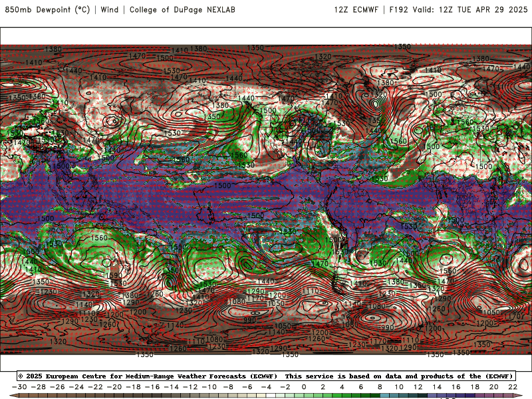The width and height of the screenshot is (532, 399).
Task: Click the legend label 14
Action: 437,387
